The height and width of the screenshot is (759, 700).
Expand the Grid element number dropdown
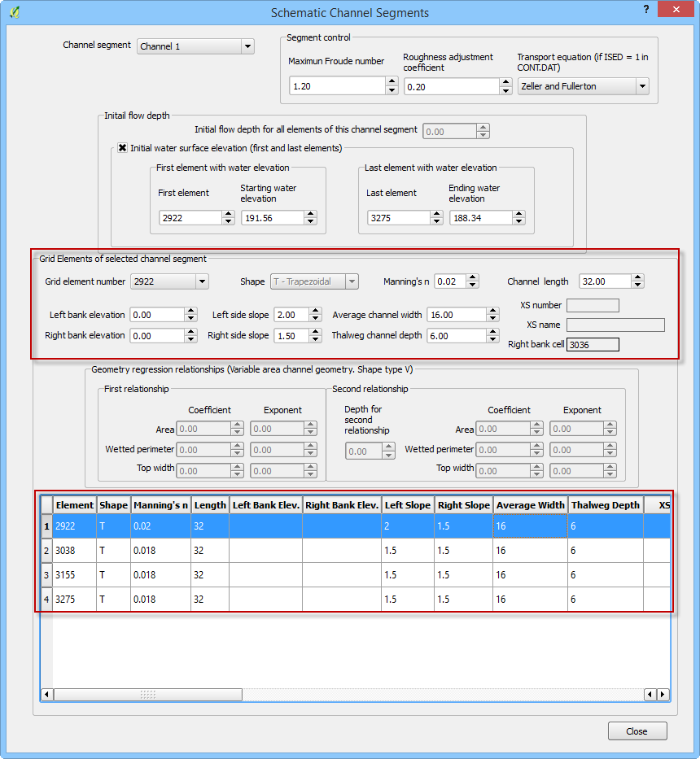201,281
